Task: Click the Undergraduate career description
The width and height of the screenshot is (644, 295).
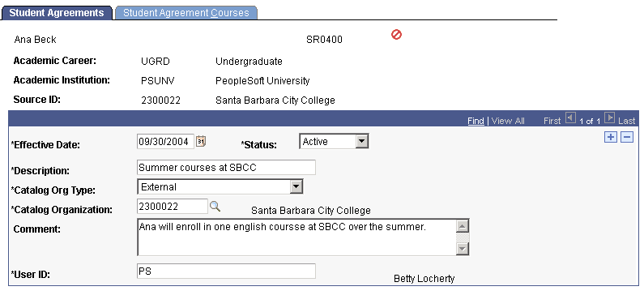Action: point(249,62)
